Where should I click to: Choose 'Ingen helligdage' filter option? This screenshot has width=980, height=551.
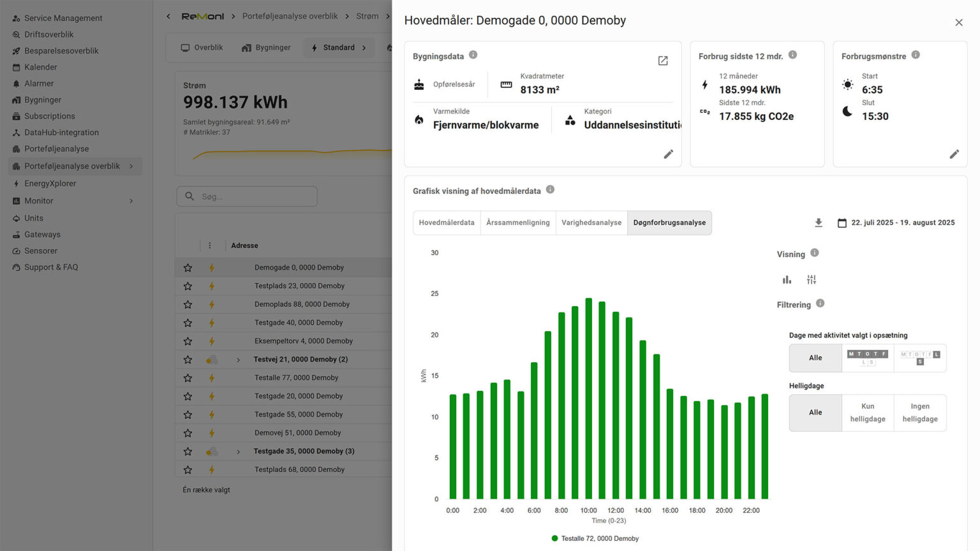tap(919, 413)
